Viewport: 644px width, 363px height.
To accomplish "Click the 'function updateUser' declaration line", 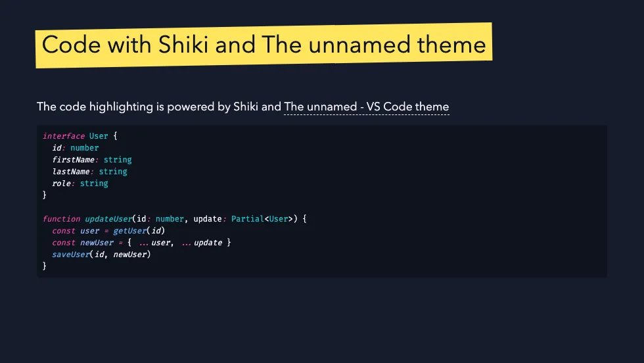I will point(175,219).
